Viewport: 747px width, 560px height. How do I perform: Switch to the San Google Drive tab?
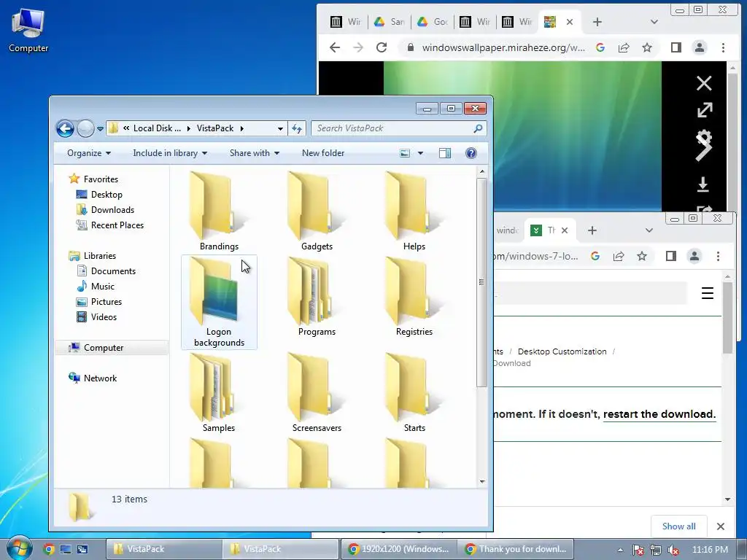(x=389, y=22)
